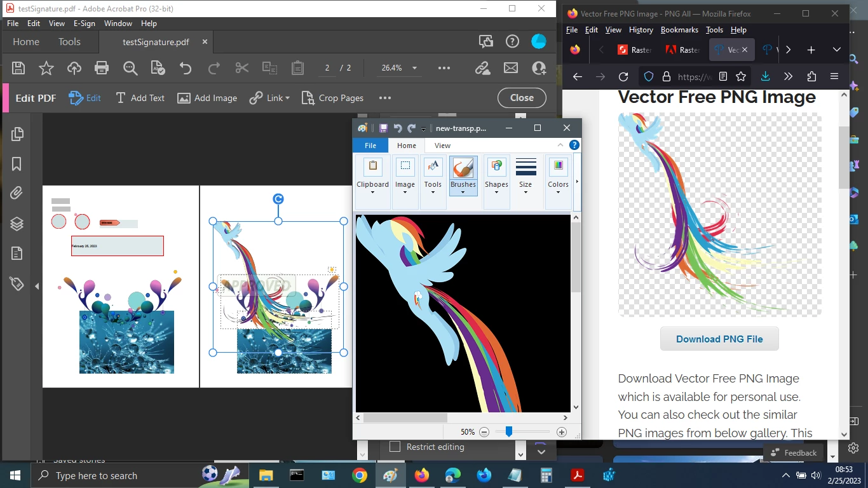Image resolution: width=868 pixels, height=488 pixels.
Task: Adjust Paint's zoom slider handle
Action: click(x=508, y=432)
